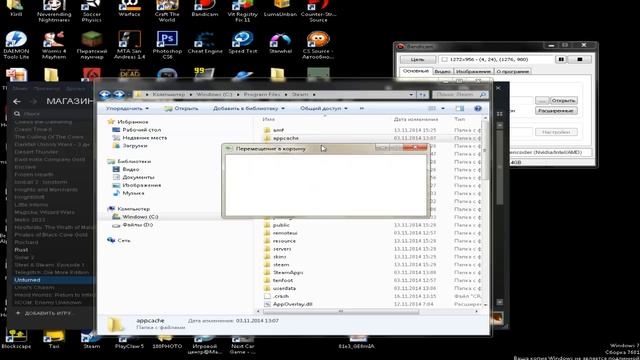Expand the Общий доступ dropdown
Screen dimensions: 640x360
click(324, 109)
